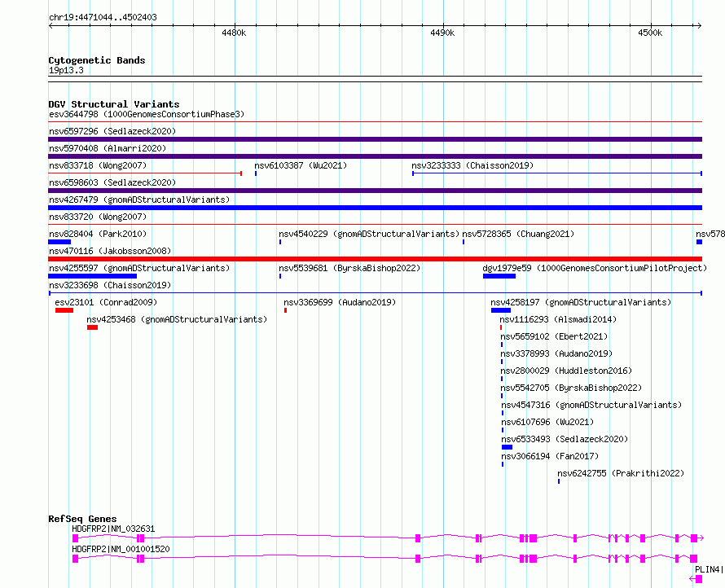The width and height of the screenshot is (725, 588).
Task: Select nsv6107696 (Wu2021) label
Action: tap(547, 422)
